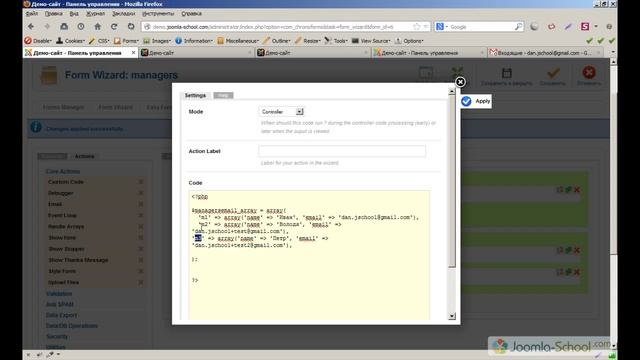Click the browser Forward arrow
The image size is (640, 360).
pos(47,27)
